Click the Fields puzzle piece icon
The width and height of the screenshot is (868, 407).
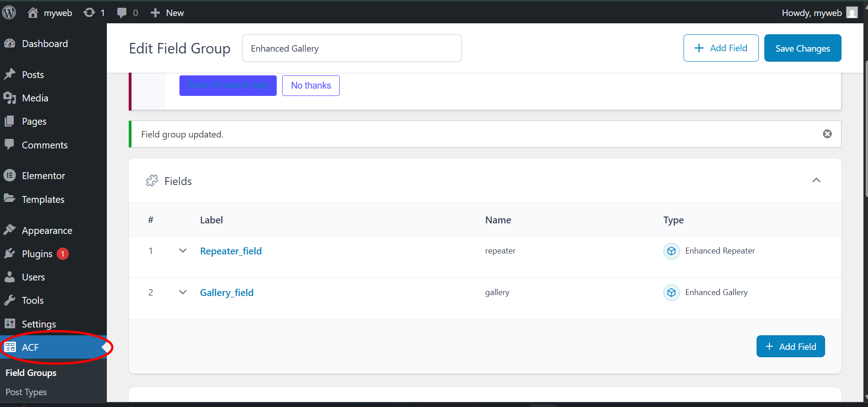[x=152, y=181]
